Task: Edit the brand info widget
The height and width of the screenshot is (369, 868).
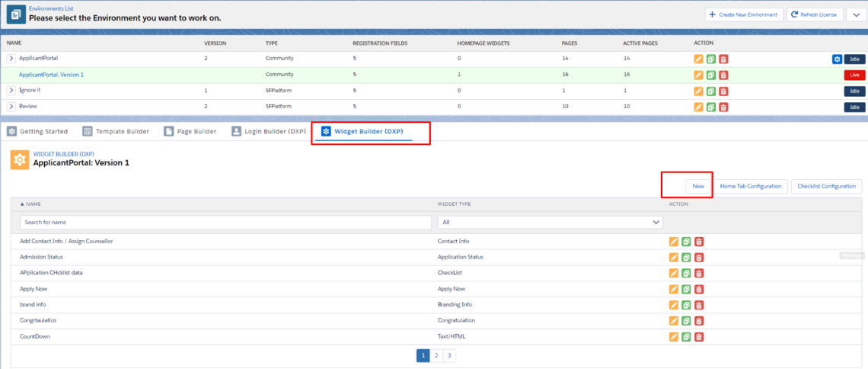Action: tap(673, 305)
